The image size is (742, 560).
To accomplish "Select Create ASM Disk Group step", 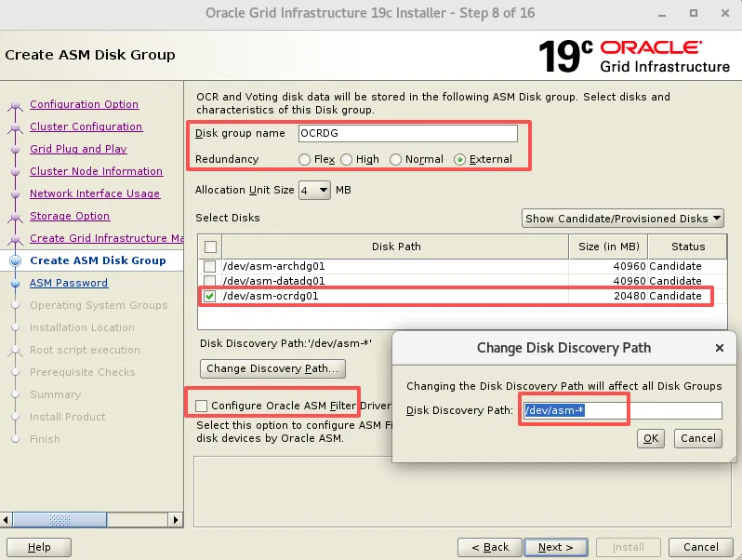I will (98, 260).
